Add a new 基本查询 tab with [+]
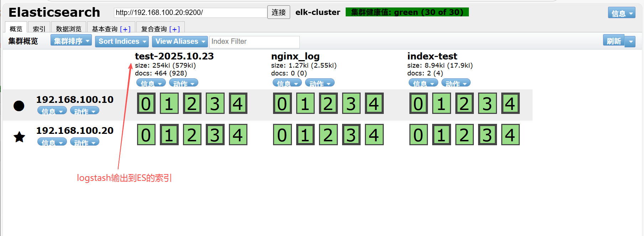 [125, 29]
